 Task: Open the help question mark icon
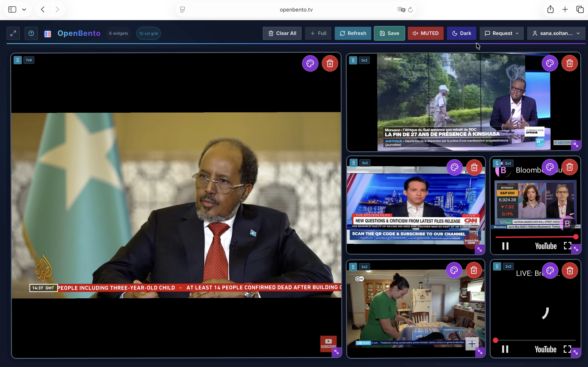coord(31,33)
